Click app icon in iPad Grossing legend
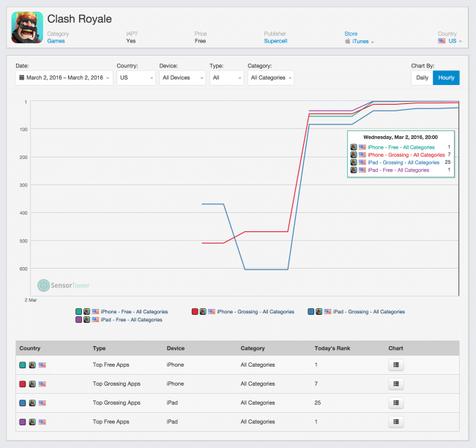476x448 pixels. [319, 311]
